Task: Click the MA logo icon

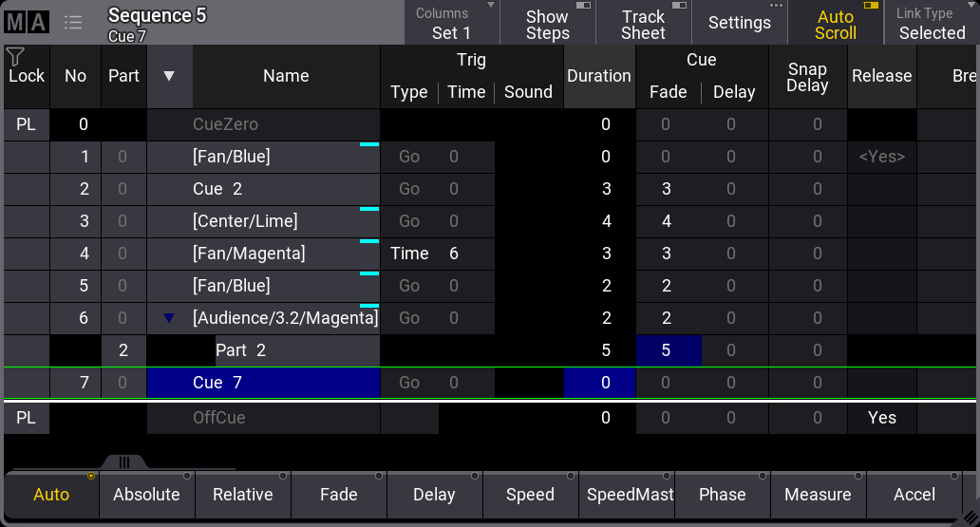Action: (x=25, y=22)
